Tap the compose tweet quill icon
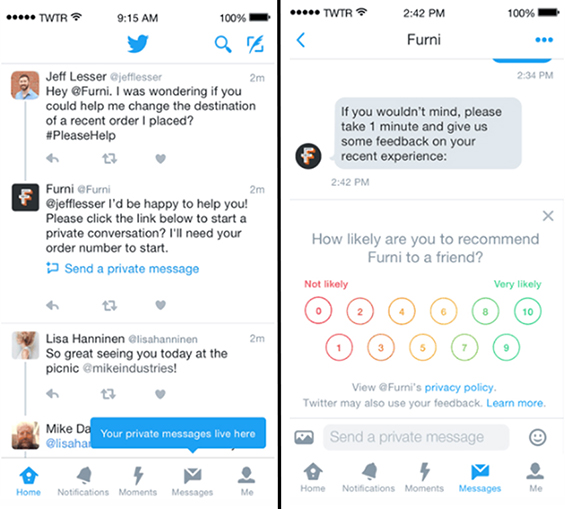565x509 pixels. [x=255, y=44]
